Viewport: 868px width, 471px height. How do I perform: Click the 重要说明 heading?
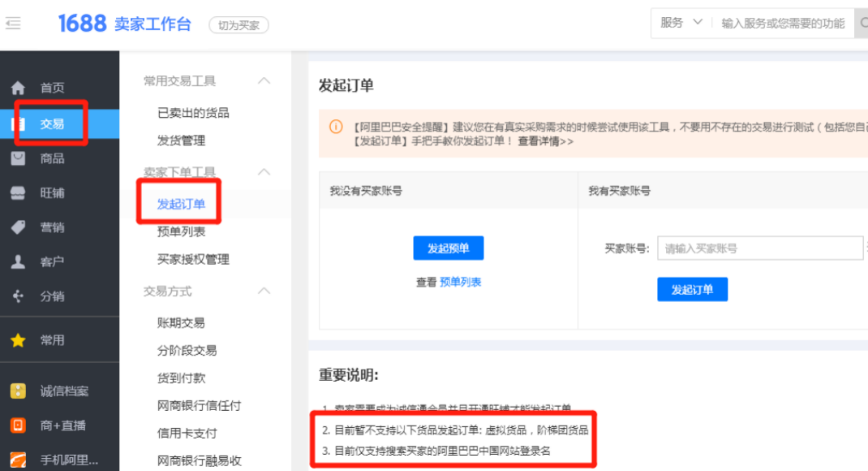tap(349, 375)
